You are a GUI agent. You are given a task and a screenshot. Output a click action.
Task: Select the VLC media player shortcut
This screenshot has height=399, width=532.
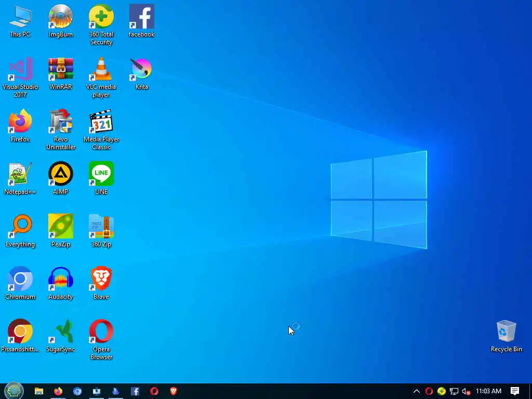(x=101, y=78)
